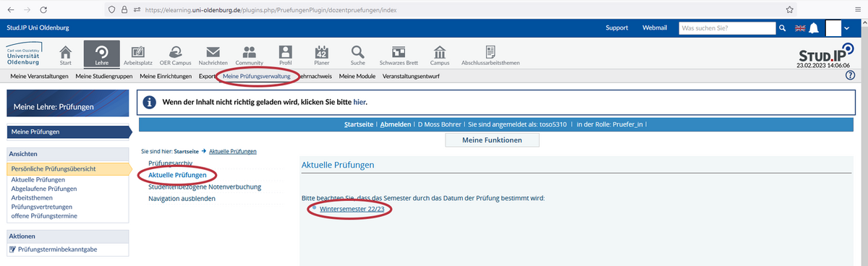Image resolution: width=868 pixels, height=266 pixels.
Task: Open the Arbeitsplatz icon
Action: [x=138, y=55]
